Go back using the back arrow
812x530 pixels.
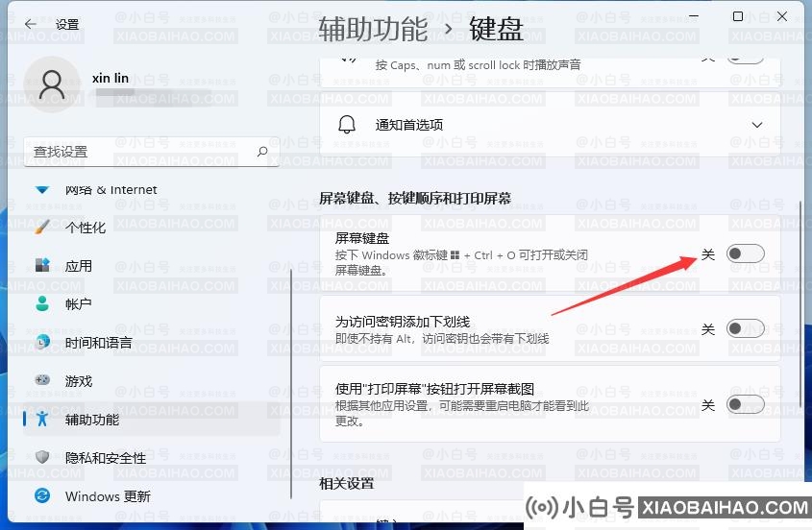[31, 24]
